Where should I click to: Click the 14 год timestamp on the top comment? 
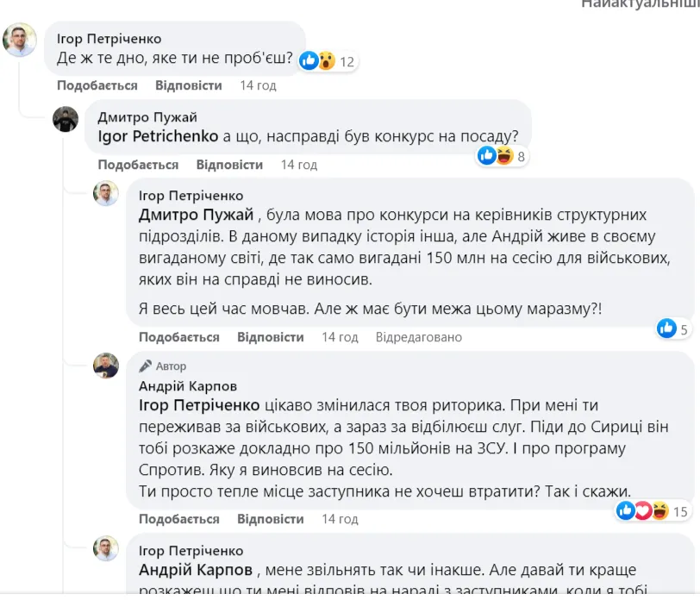[x=258, y=85]
